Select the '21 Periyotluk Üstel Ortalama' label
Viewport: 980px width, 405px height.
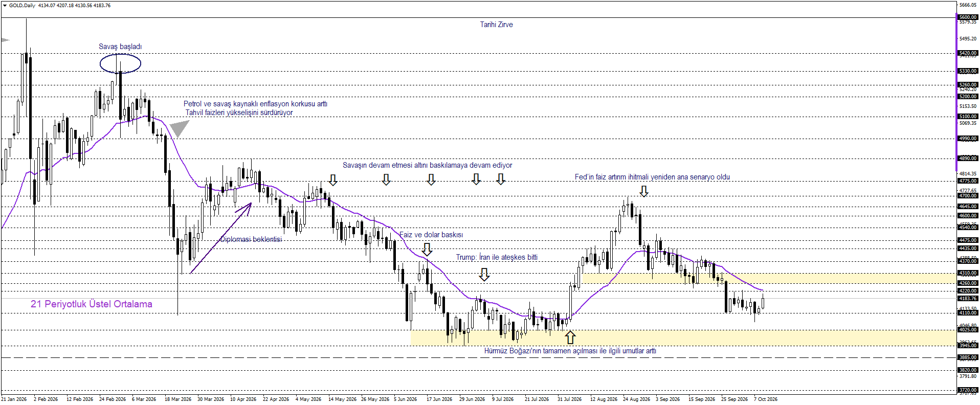click(x=92, y=304)
